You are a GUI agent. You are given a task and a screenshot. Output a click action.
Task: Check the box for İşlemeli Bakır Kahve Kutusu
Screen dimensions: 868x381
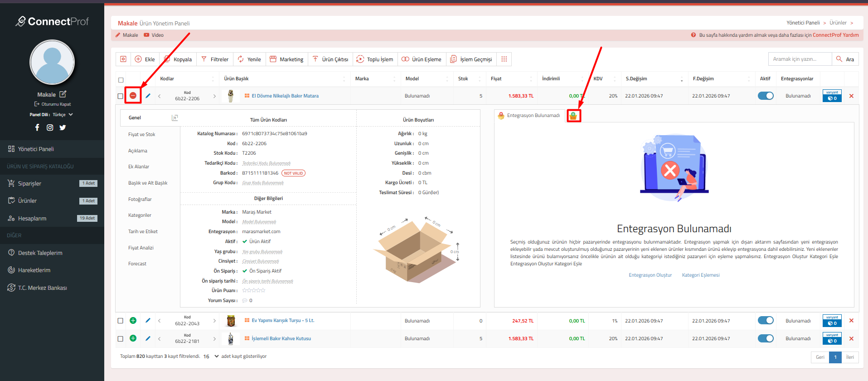click(120, 338)
